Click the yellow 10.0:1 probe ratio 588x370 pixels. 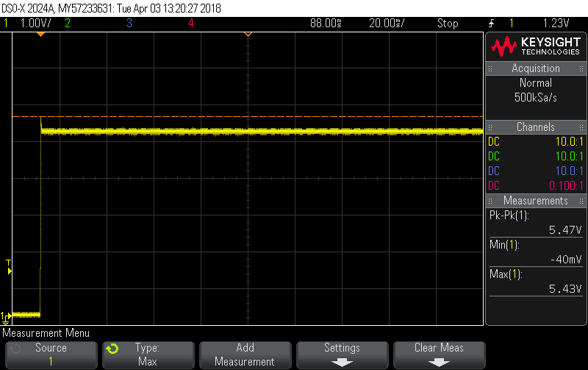point(569,141)
